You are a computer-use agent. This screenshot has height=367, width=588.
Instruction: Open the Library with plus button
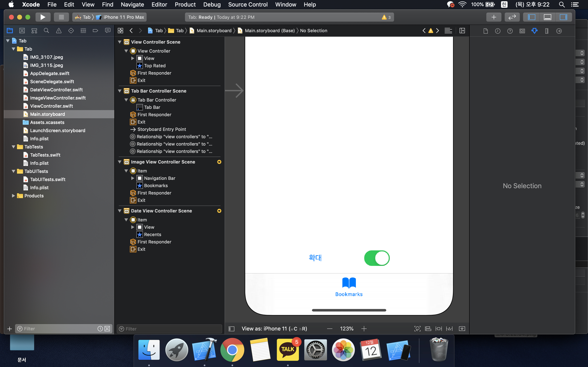click(493, 17)
